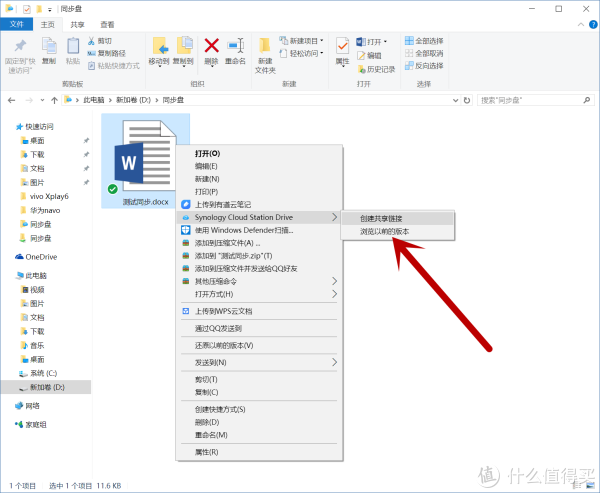Click the Paste icon in the ribbon
Screen dimensions: 600x493
pos(73,46)
